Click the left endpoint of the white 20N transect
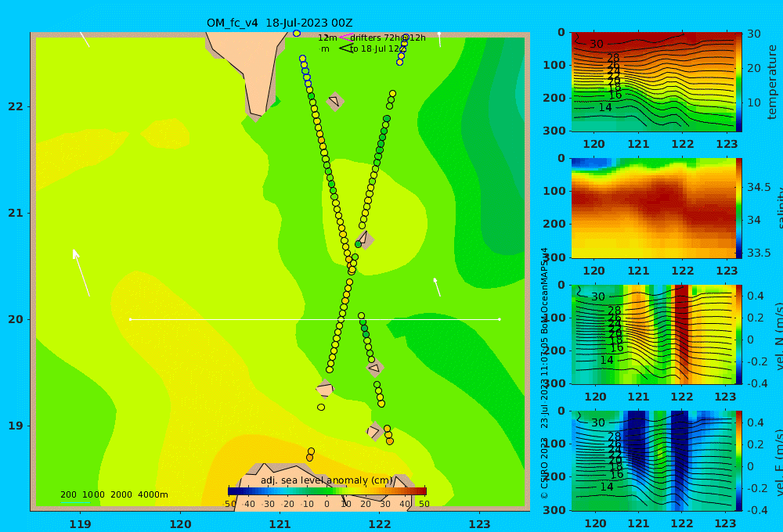The image size is (783, 532). pos(130,319)
